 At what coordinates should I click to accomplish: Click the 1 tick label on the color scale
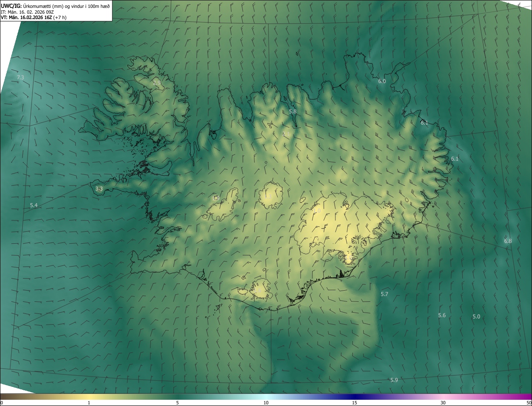tap(89, 403)
